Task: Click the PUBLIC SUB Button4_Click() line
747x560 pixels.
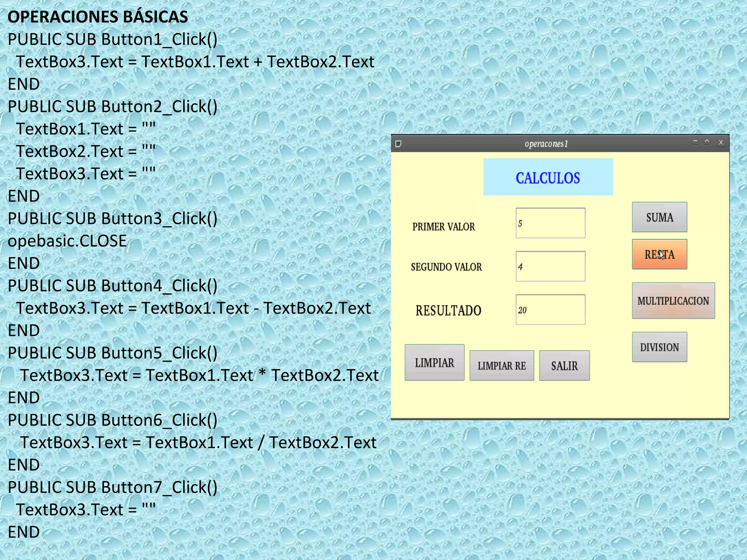Action: pos(112,285)
